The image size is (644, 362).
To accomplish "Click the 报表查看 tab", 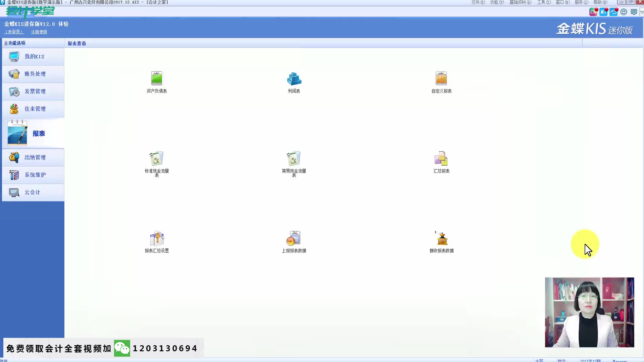I will pyautogui.click(x=76, y=43).
